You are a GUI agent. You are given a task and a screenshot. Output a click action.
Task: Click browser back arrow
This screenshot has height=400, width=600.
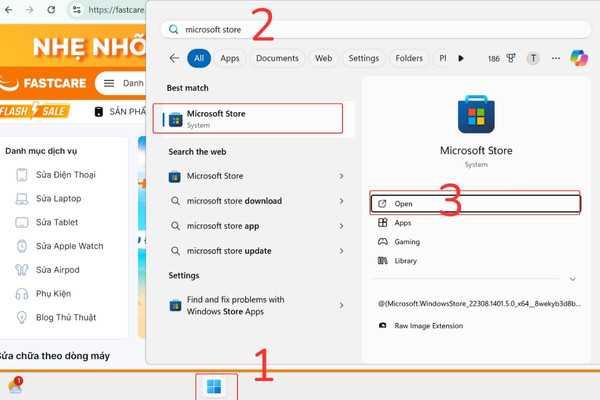tap(8, 10)
